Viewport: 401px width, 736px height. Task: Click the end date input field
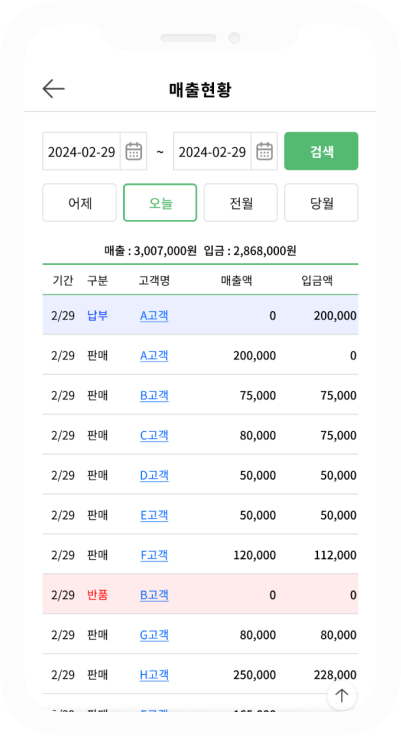(212, 151)
